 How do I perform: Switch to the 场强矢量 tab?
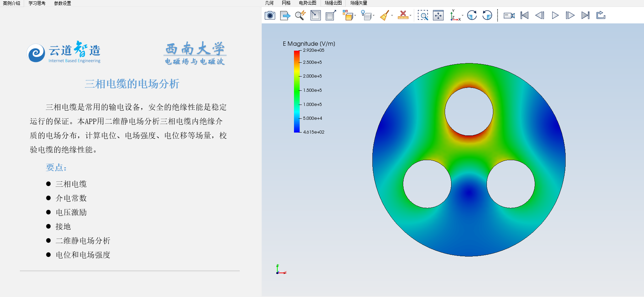tap(359, 3)
